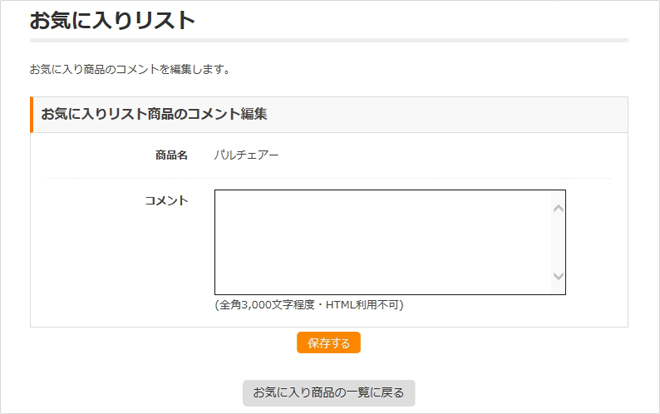Viewport: 660px width, 414px height.
Task: Click the 商品名 field label
Action: pyautogui.click(x=171, y=156)
